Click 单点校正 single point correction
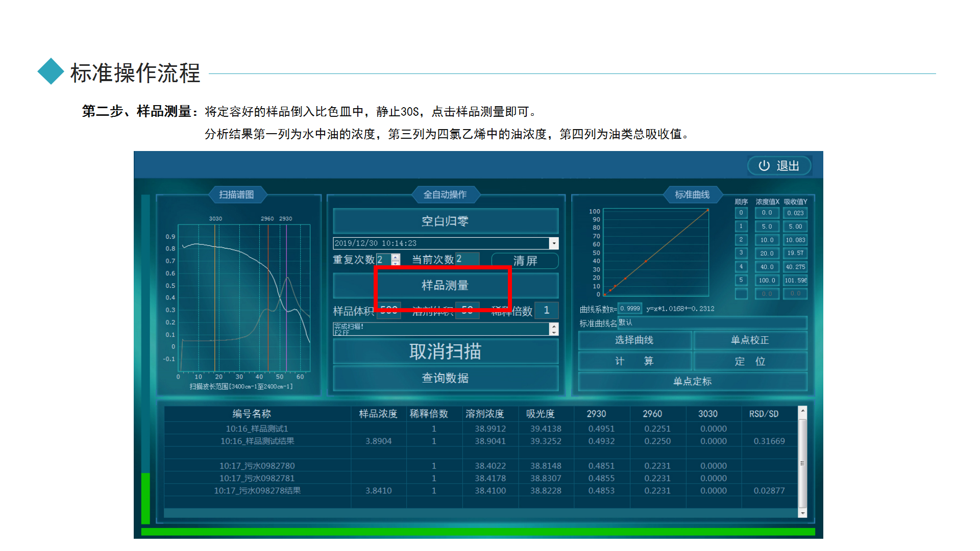This screenshot has height=551, width=980. coord(749,340)
